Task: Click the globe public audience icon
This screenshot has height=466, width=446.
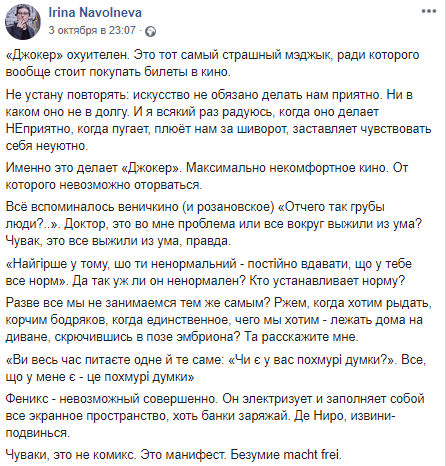Action: (x=151, y=31)
